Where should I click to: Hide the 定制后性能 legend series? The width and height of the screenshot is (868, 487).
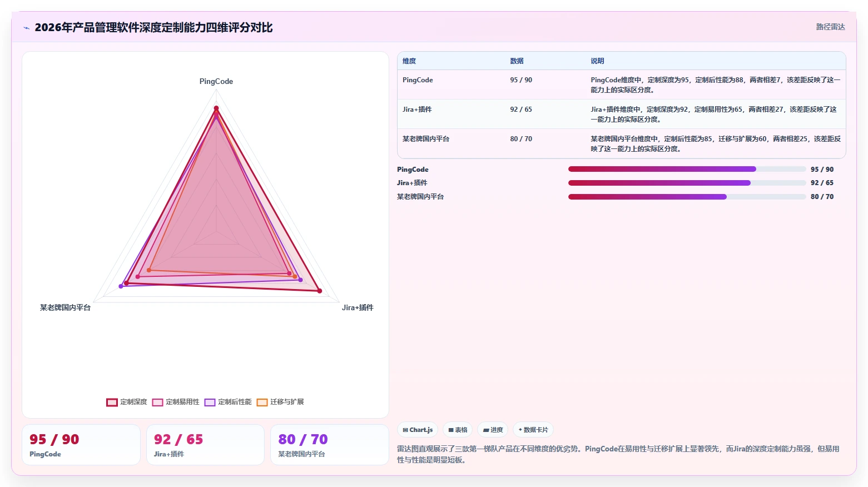click(x=228, y=402)
